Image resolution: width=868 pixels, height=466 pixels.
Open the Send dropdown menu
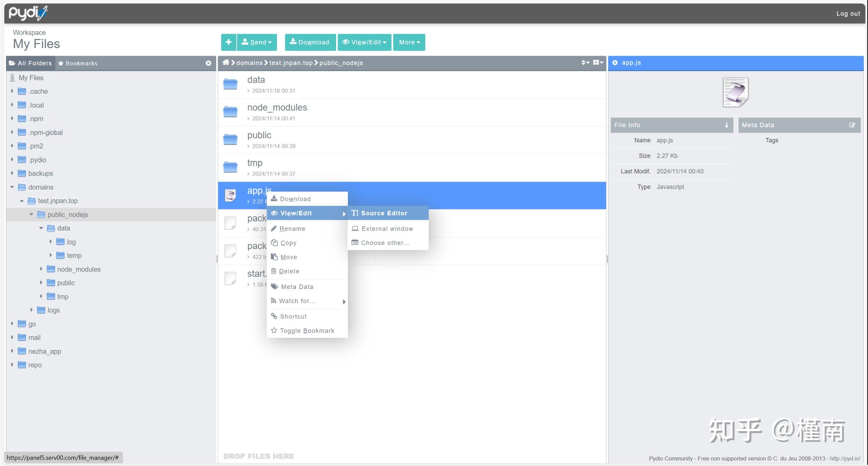pos(257,42)
